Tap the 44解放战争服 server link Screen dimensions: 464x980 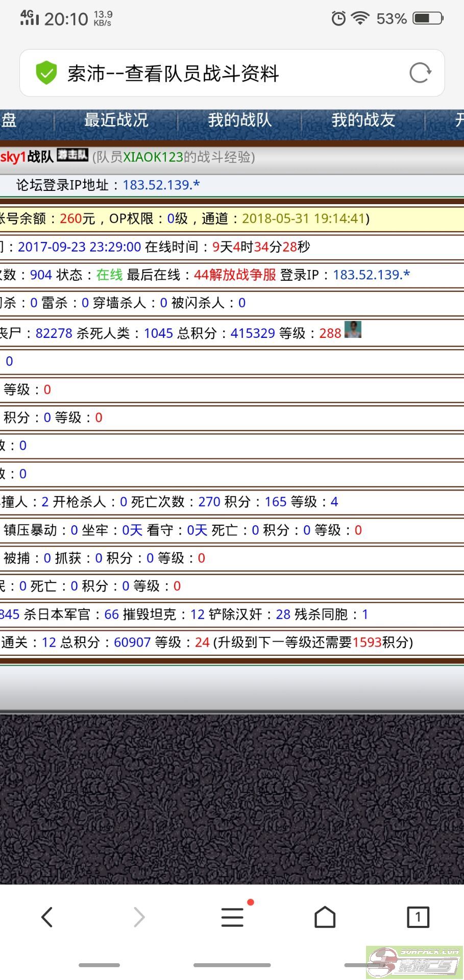coord(235,275)
